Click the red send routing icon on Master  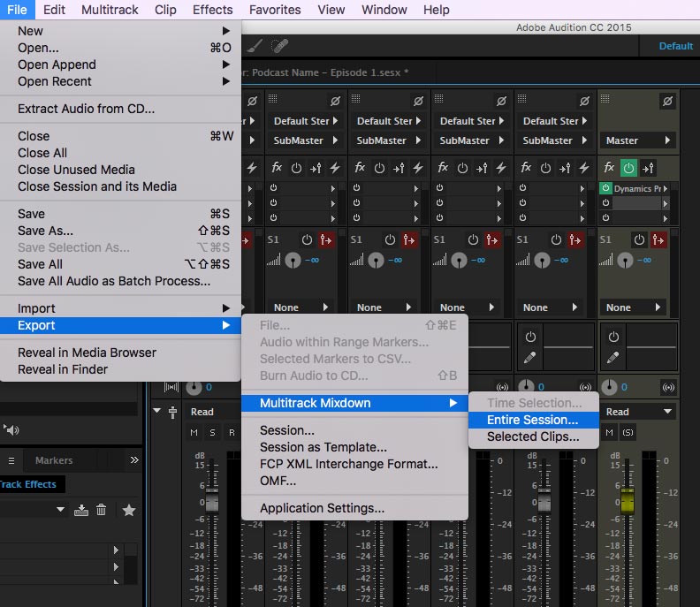pos(659,239)
